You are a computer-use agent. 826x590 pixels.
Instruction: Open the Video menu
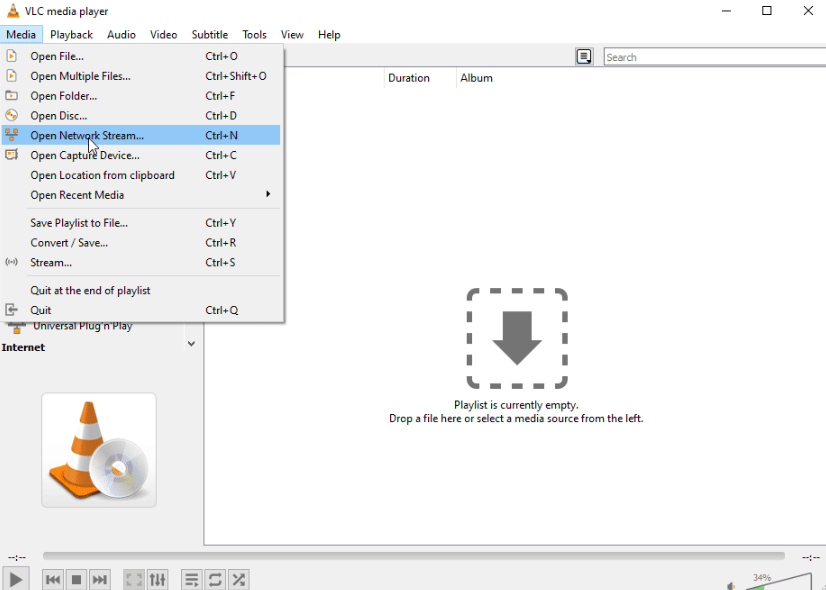(163, 35)
